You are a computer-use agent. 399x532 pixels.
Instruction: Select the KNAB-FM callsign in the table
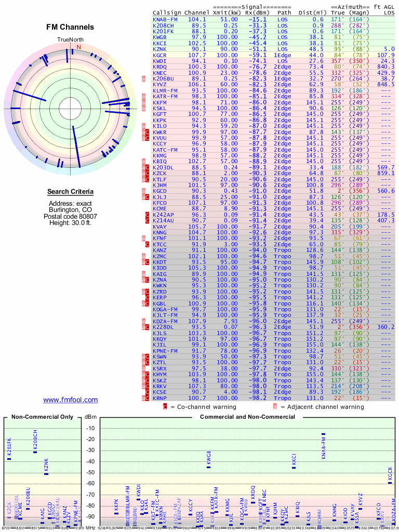(x=165, y=19)
